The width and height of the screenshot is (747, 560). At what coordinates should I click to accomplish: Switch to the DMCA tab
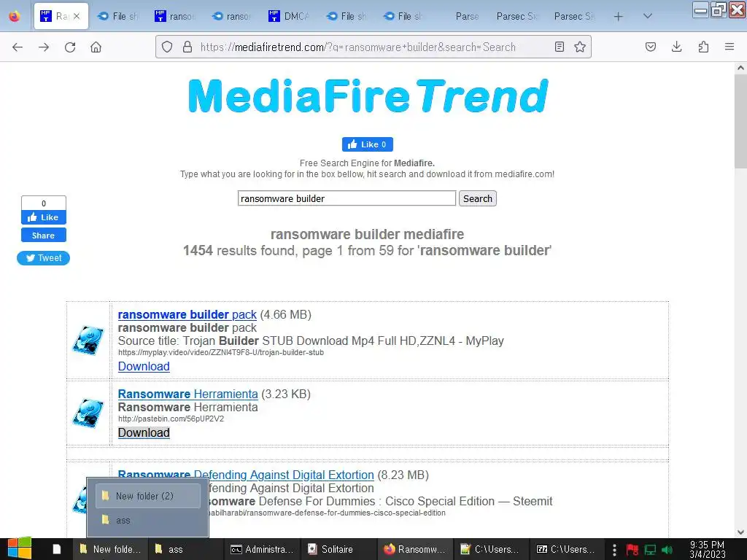(x=289, y=16)
